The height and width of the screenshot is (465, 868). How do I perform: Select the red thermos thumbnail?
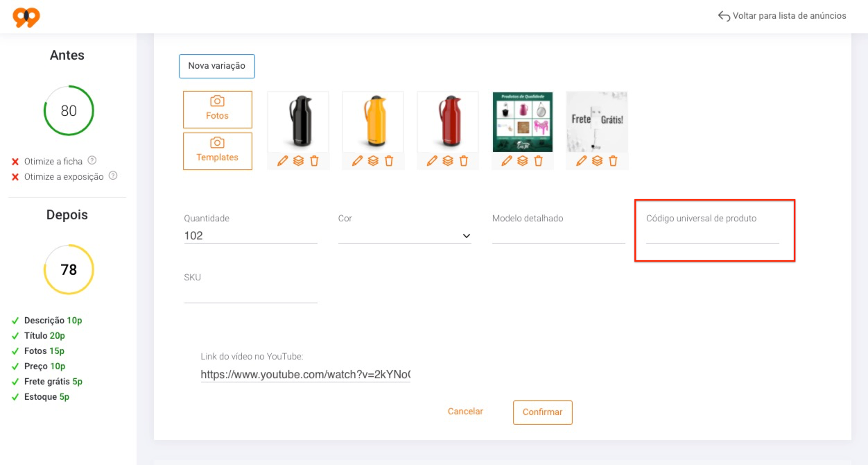[448, 121]
